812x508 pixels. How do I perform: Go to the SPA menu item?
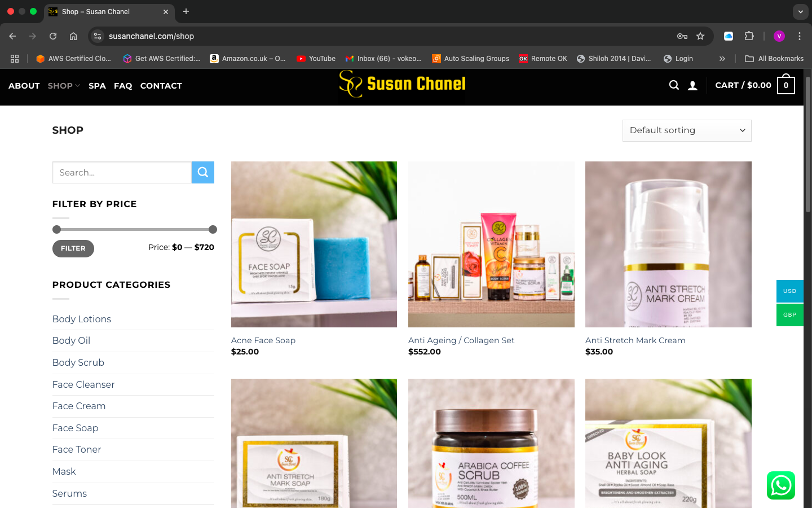click(97, 86)
